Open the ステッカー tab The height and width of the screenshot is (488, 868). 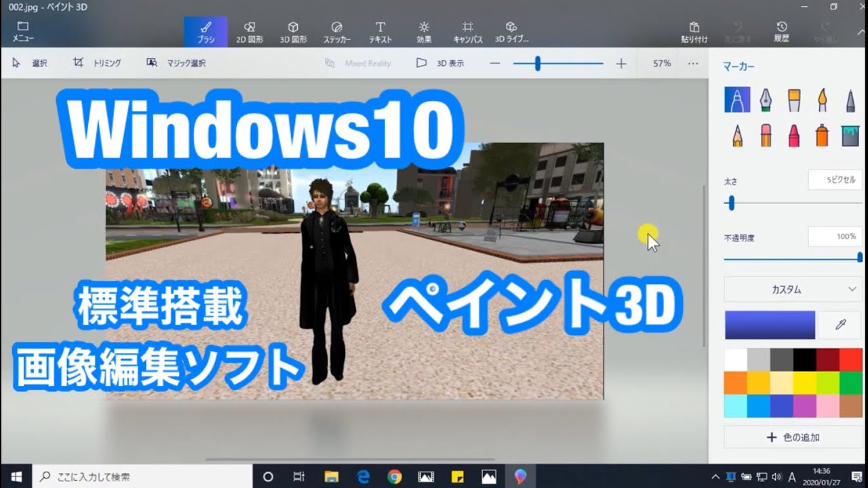337,31
